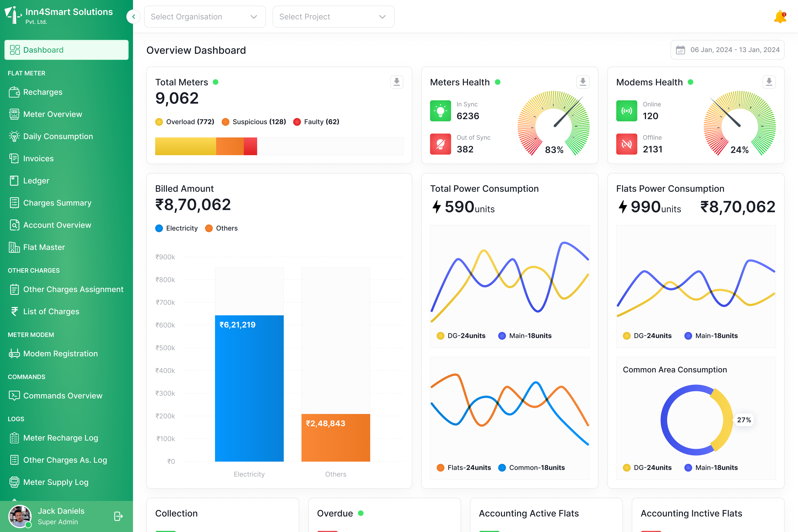The height and width of the screenshot is (532, 798).
Task: Click the blue Electricity ₹6,21,219 bar
Action: pos(249,388)
